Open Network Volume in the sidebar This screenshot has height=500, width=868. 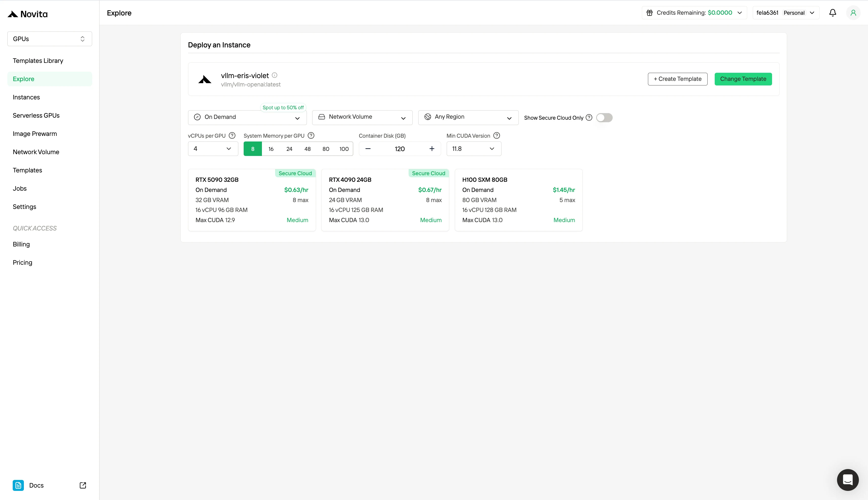point(49,152)
